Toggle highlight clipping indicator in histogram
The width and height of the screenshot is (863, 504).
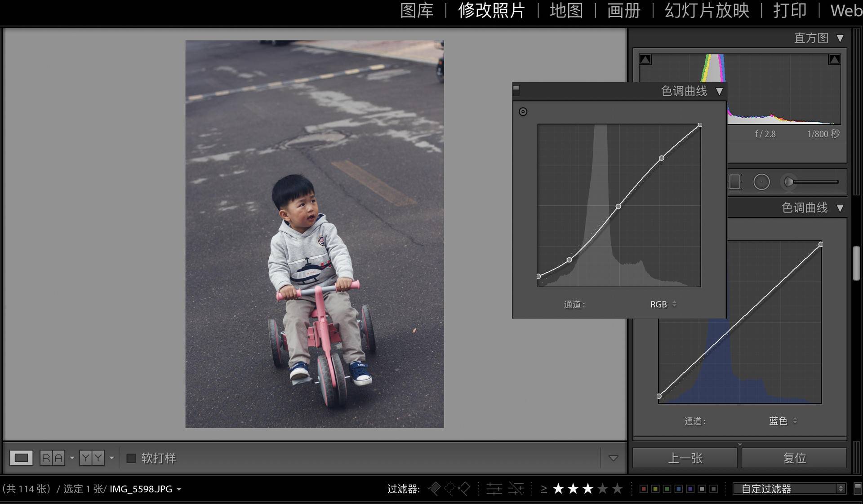click(x=834, y=60)
